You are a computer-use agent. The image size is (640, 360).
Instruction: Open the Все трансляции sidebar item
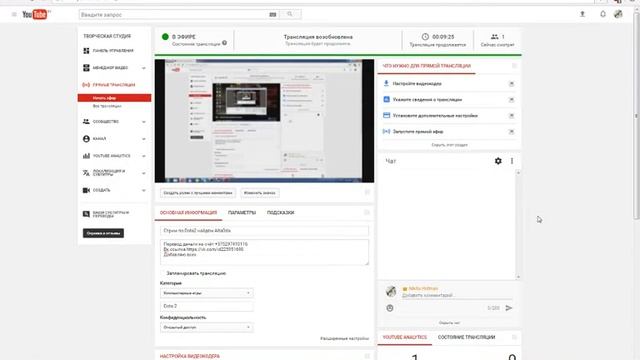107,106
